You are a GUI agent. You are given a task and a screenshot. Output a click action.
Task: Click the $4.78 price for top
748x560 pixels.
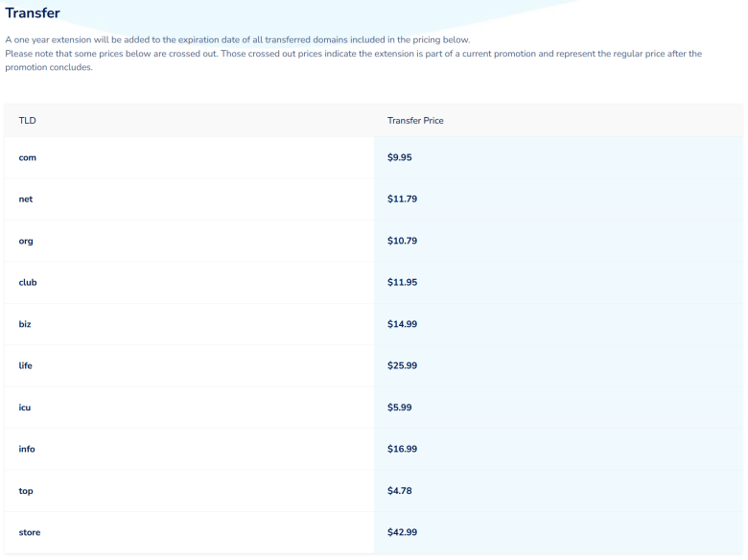pyautogui.click(x=400, y=491)
